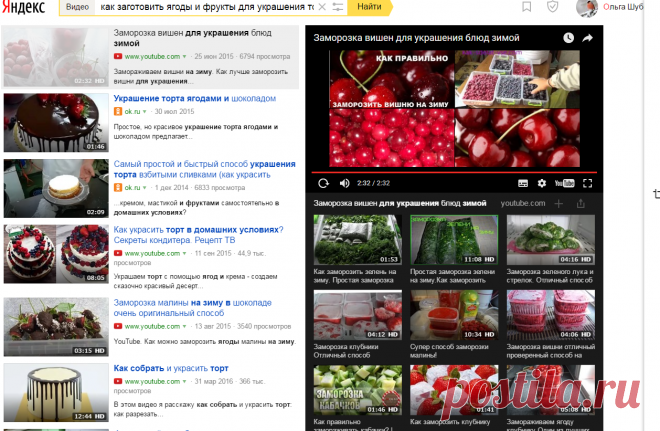Open the Видео search category selector

coord(77,7)
